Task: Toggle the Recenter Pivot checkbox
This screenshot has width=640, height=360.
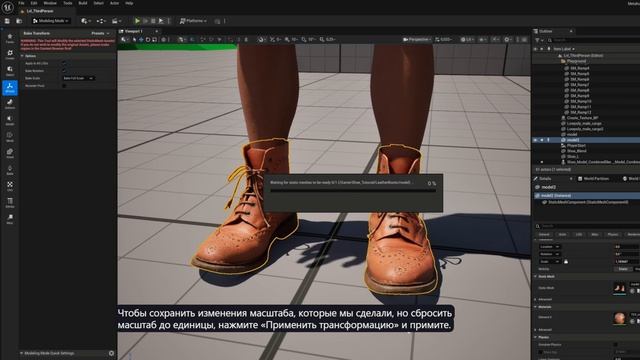Action: [x=64, y=86]
